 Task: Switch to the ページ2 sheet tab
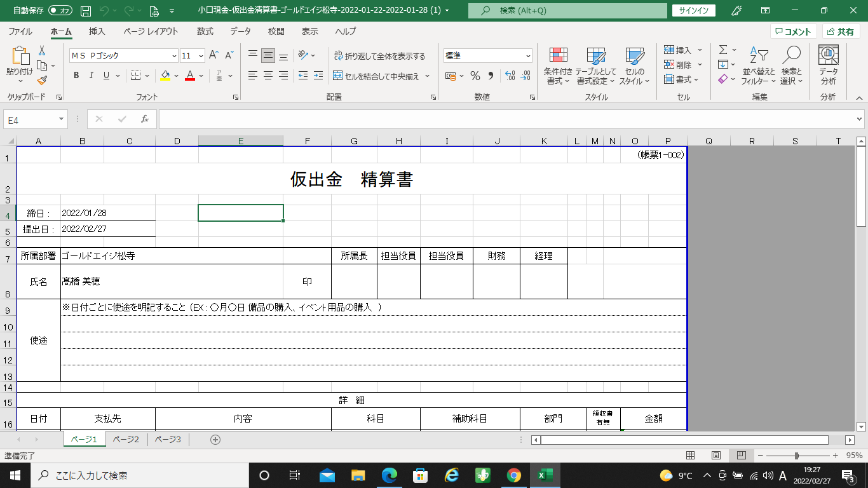pyautogui.click(x=126, y=439)
